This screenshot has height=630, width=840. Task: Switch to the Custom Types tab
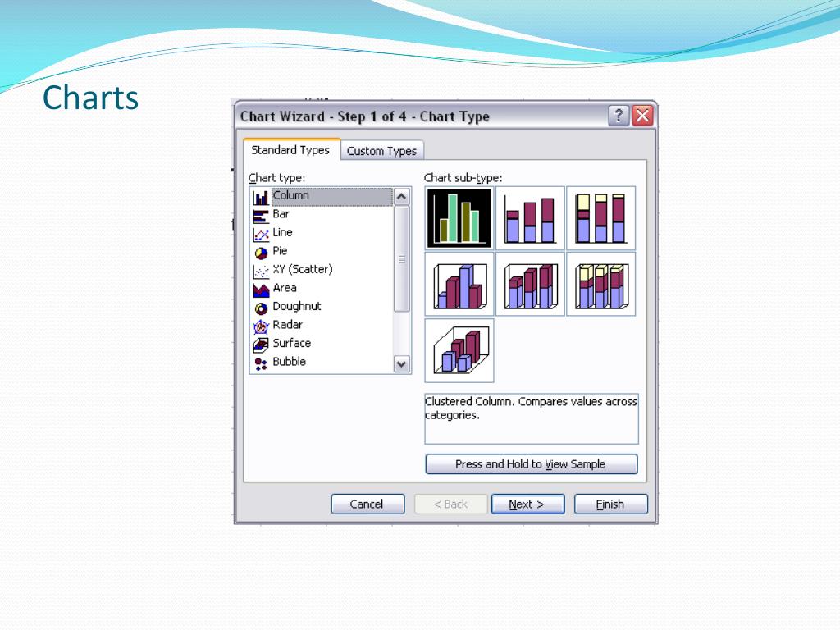click(381, 151)
